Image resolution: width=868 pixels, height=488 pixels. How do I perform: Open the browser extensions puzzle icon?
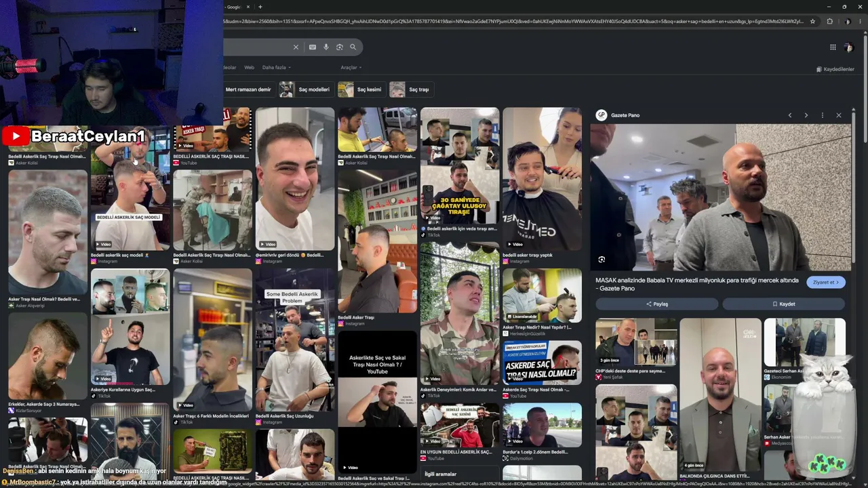pos(829,22)
